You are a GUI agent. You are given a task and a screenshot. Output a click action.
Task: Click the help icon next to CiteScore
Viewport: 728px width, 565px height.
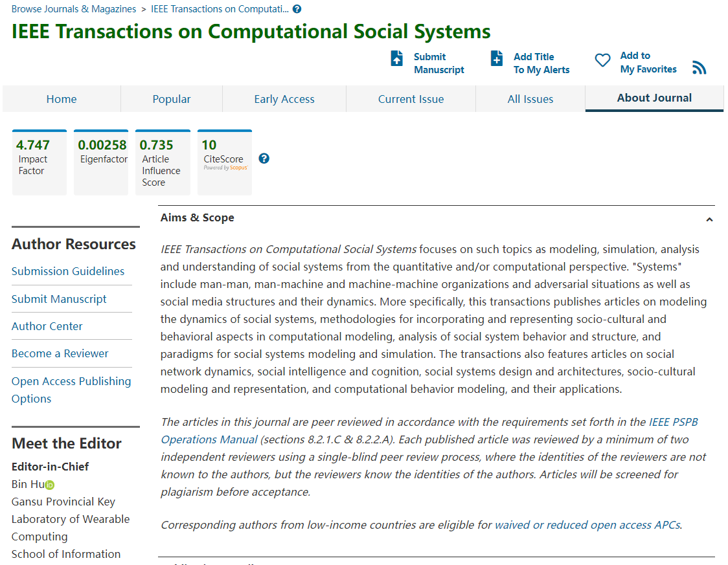pyautogui.click(x=264, y=159)
